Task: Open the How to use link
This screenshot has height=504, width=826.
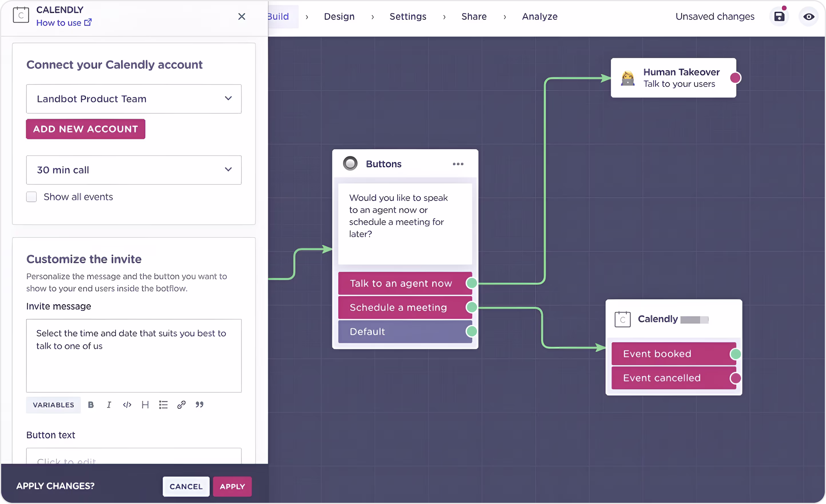Action: [64, 23]
